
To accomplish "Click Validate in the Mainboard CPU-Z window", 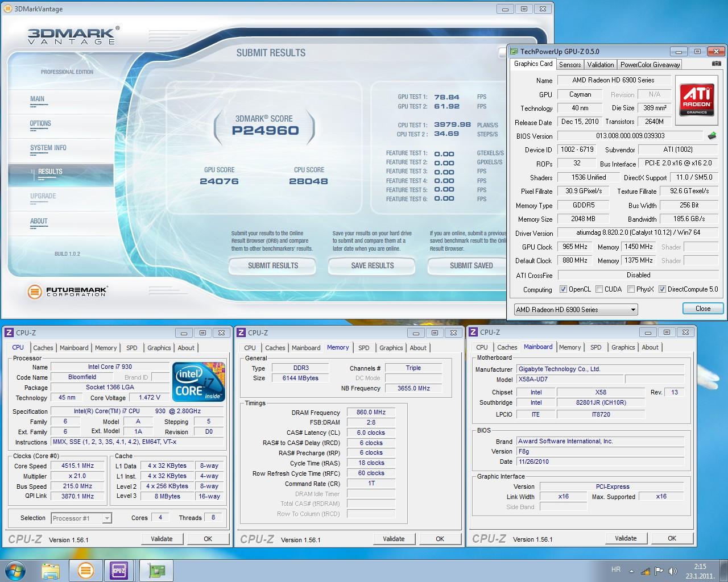I will (626, 538).
